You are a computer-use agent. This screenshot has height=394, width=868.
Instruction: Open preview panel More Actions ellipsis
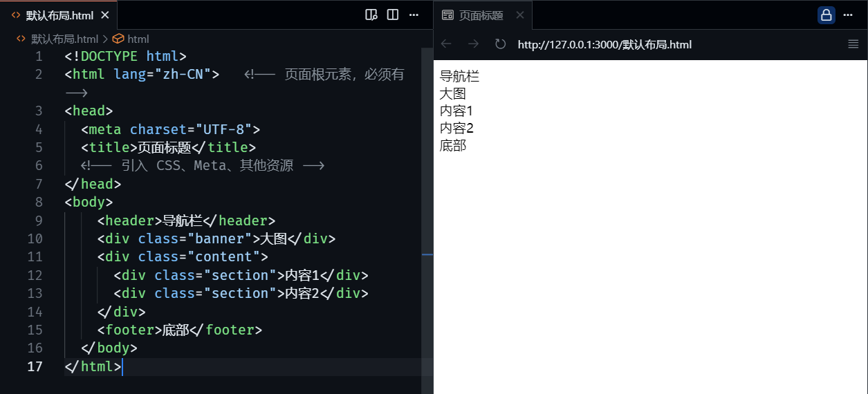[850, 15]
